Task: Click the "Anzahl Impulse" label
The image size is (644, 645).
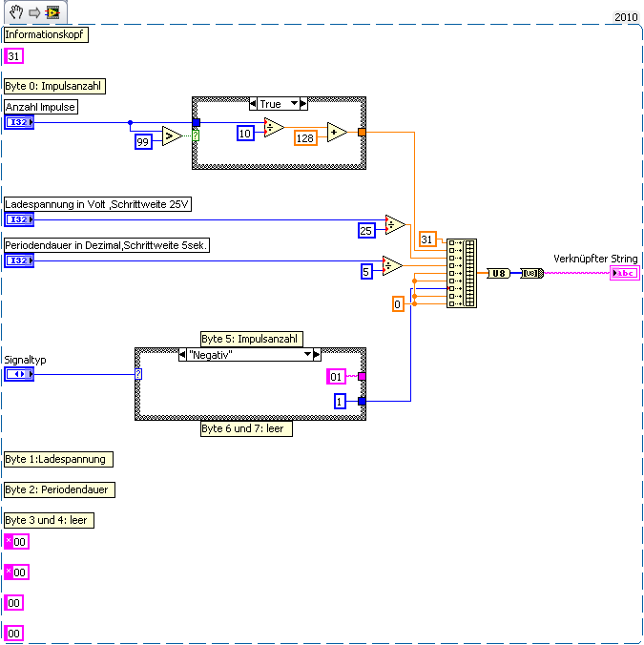Action: click(x=41, y=107)
